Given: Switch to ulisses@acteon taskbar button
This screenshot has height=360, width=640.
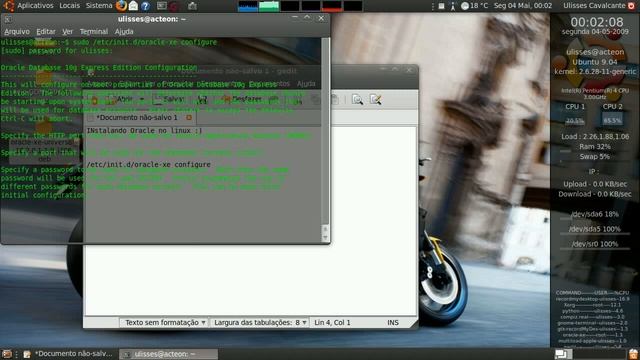Looking at the screenshot, I should (169, 354).
